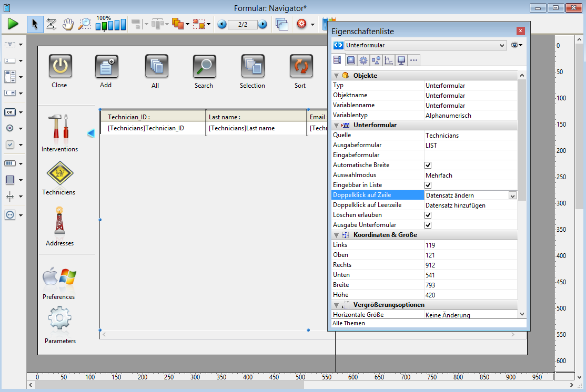Go to the next form page arrow
The height and width of the screenshot is (392, 586).
[262, 24]
